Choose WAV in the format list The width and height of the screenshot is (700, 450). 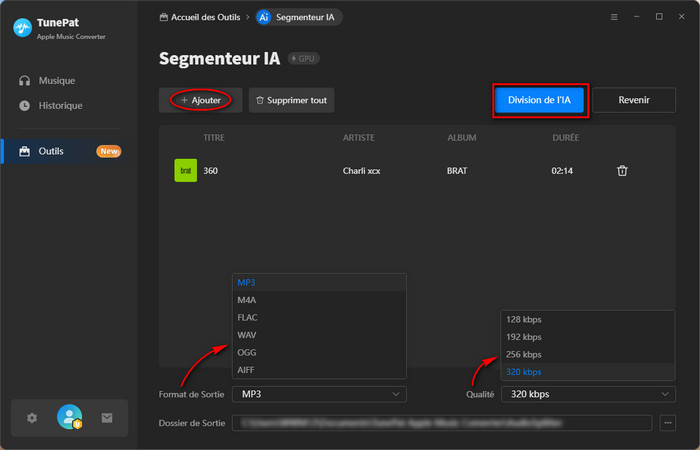[319, 335]
